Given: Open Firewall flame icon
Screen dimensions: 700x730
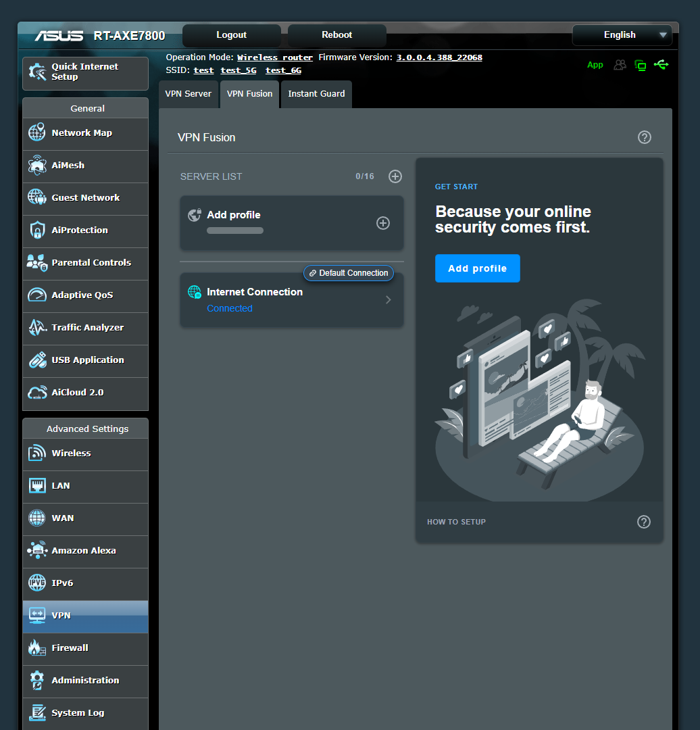Looking at the screenshot, I should tap(37, 648).
